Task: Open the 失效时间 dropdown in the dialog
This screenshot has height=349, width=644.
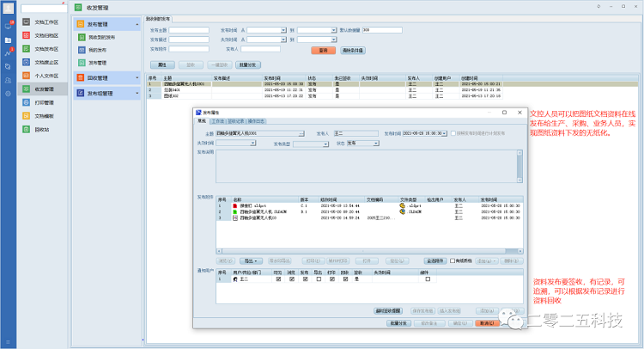Action: click(253, 143)
